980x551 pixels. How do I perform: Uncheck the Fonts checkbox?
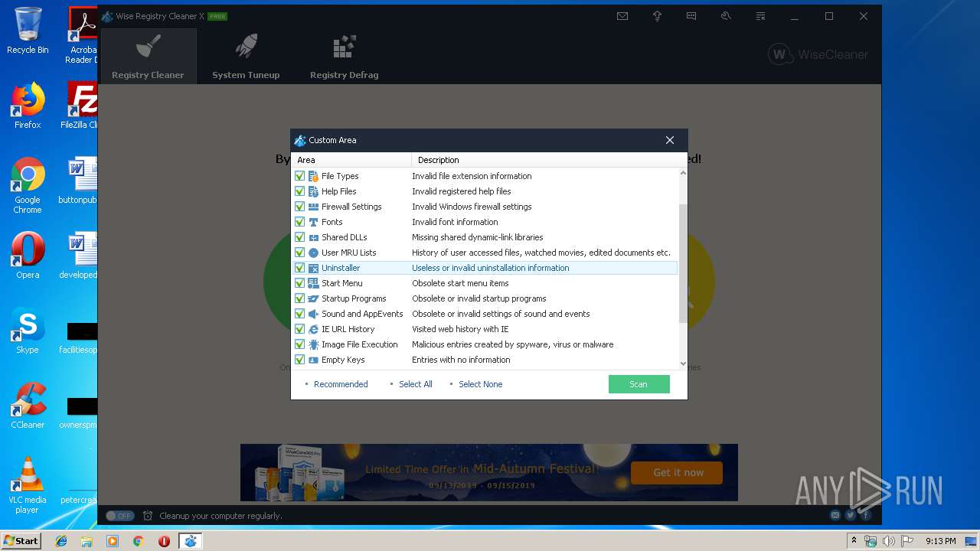(x=300, y=222)
